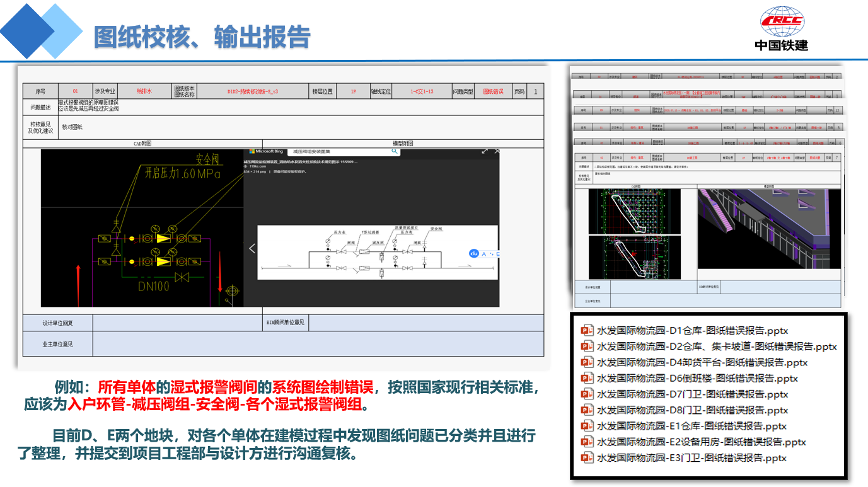Click the pressure reducing valve diagram image
Image resolution: width=868 pixels, height=487 pixels.
tap(378, 253)
